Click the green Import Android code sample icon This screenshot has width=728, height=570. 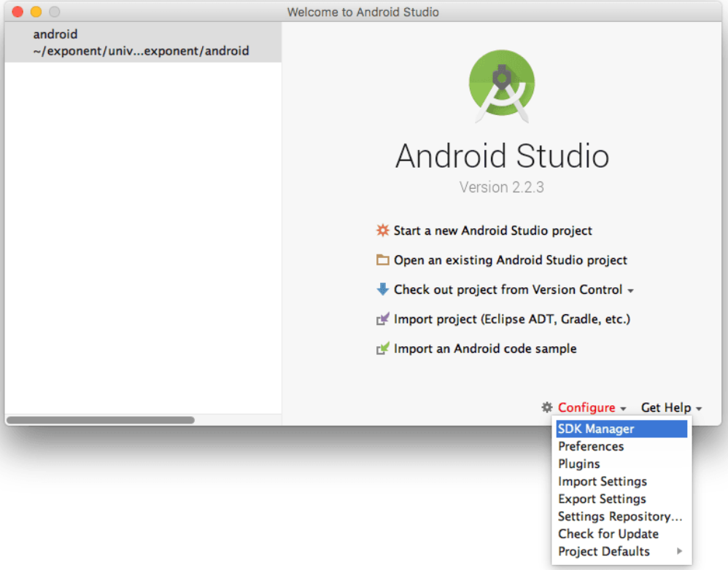[382, 348]
